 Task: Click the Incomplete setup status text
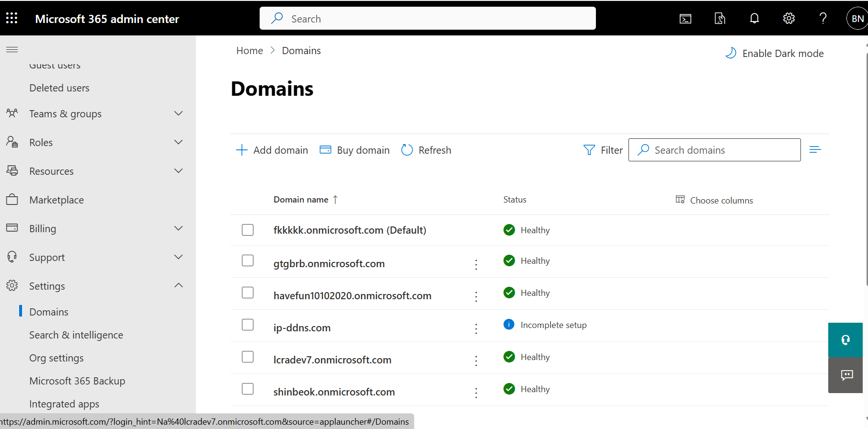tap(554, 325)
